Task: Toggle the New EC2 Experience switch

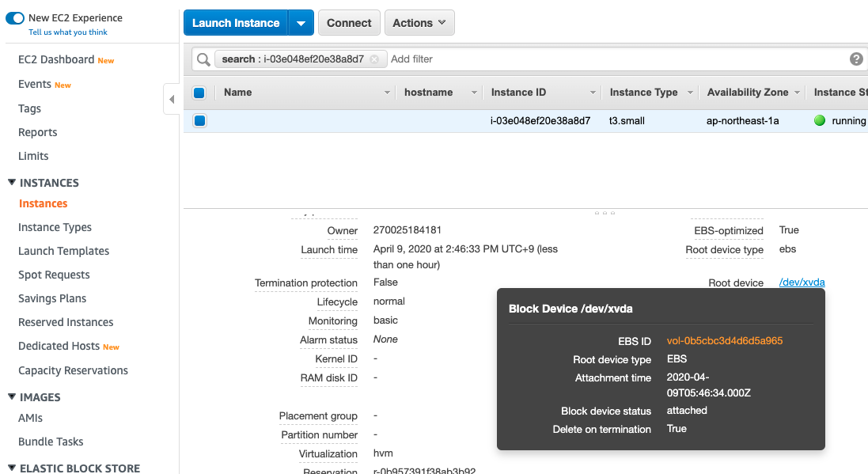Action: 15,18
